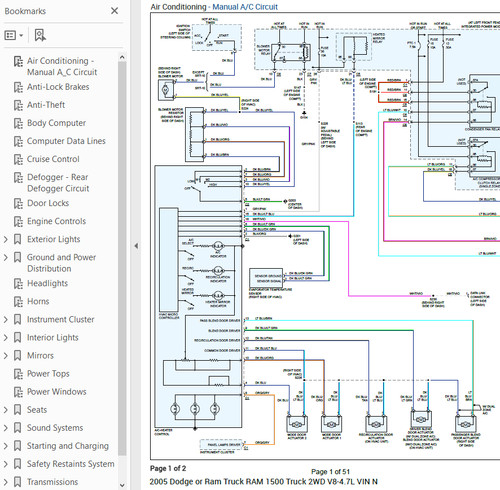The image size is (500, 490).
Task: Click bookmark icon beside Starting and Charging
Action: (18, 446)
